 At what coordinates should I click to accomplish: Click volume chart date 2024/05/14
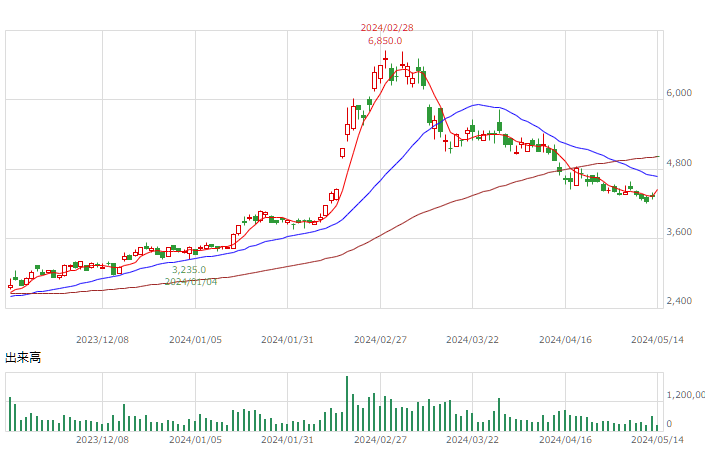tap(657, 440)
